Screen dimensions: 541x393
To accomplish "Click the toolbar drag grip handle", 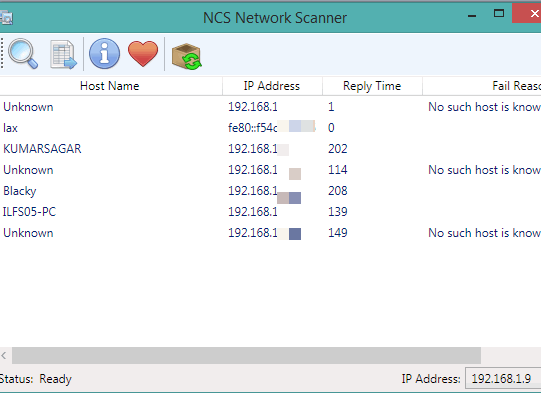I will (2, 53).
